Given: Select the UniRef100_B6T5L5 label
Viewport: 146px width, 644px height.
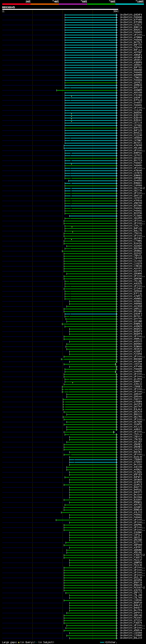Looking at the screenshot, I should tap(131, 42).
